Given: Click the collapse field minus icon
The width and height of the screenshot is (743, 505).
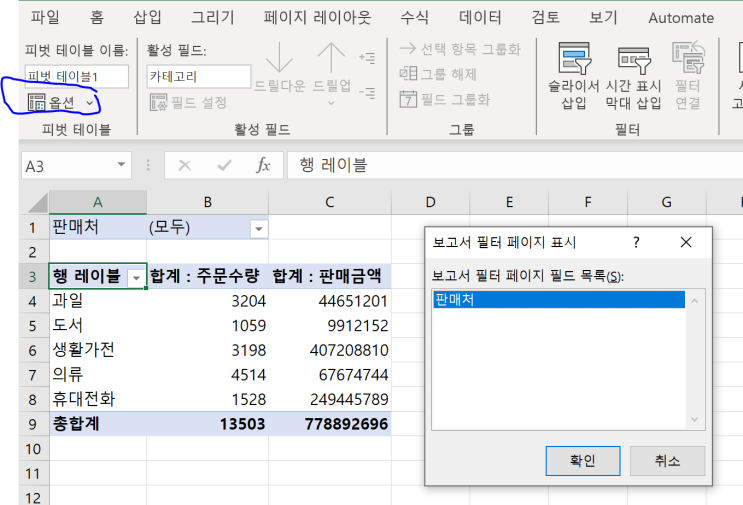Looking at the screenshot, I should coord(367,92).
